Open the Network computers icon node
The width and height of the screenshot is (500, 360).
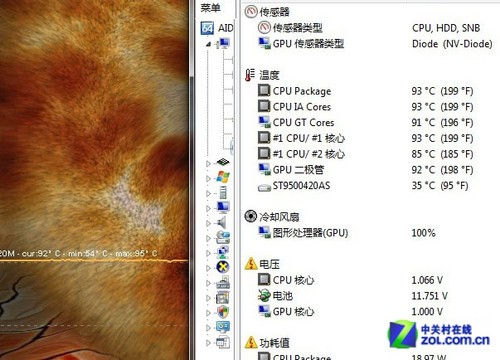pyautogui.click(x=223, y=252)
